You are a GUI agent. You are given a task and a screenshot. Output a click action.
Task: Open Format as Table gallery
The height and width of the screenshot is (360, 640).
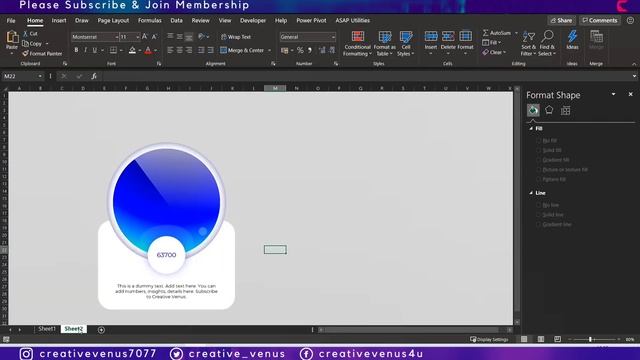pyautogui.click(x=384, y=43)
